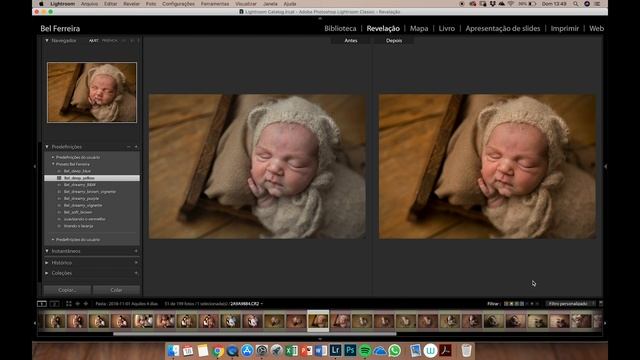Screen dimensions: 640x360
Task: Open the Apresentação de slides module
Action: pos(502,29)
